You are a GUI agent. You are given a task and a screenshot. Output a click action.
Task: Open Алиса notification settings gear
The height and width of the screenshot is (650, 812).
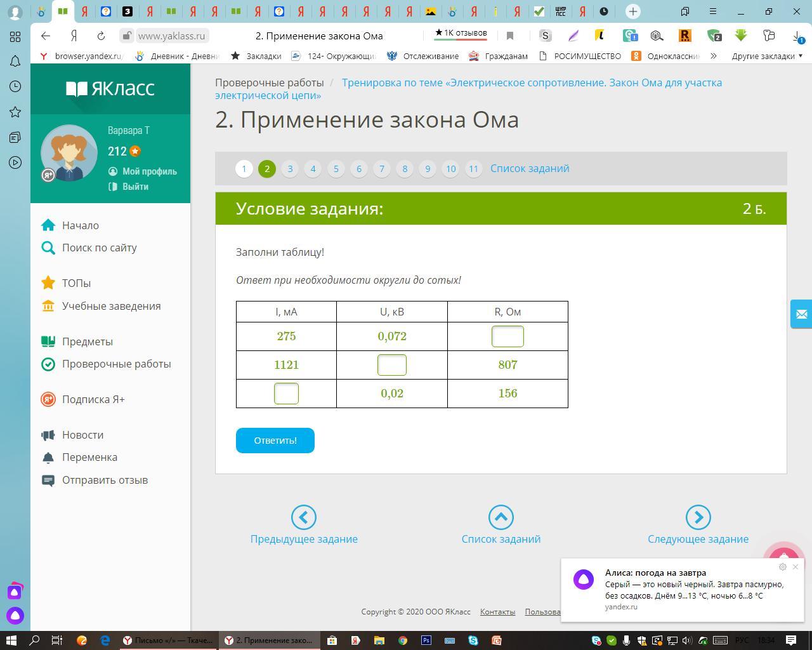pos(782,567)
